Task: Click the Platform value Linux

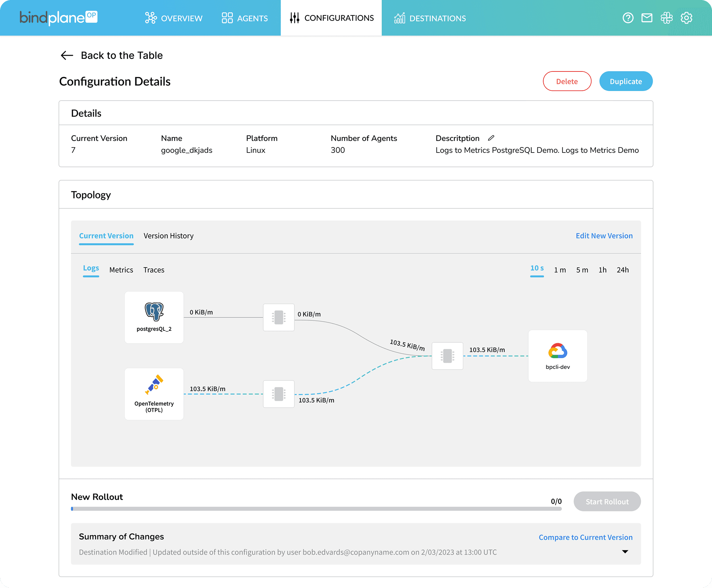Action: (256, 150)
